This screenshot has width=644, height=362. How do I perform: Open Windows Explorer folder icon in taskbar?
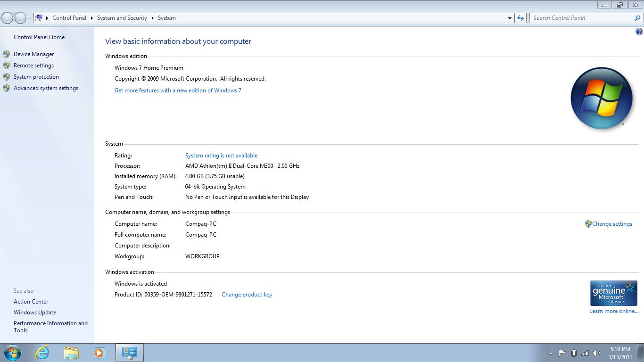point(71,353)
